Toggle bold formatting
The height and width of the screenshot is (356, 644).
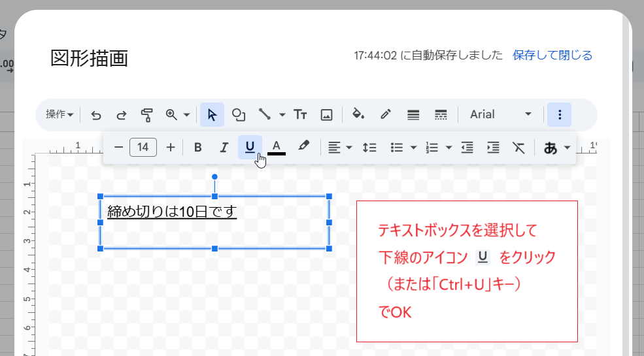click(x=197, y=147)
